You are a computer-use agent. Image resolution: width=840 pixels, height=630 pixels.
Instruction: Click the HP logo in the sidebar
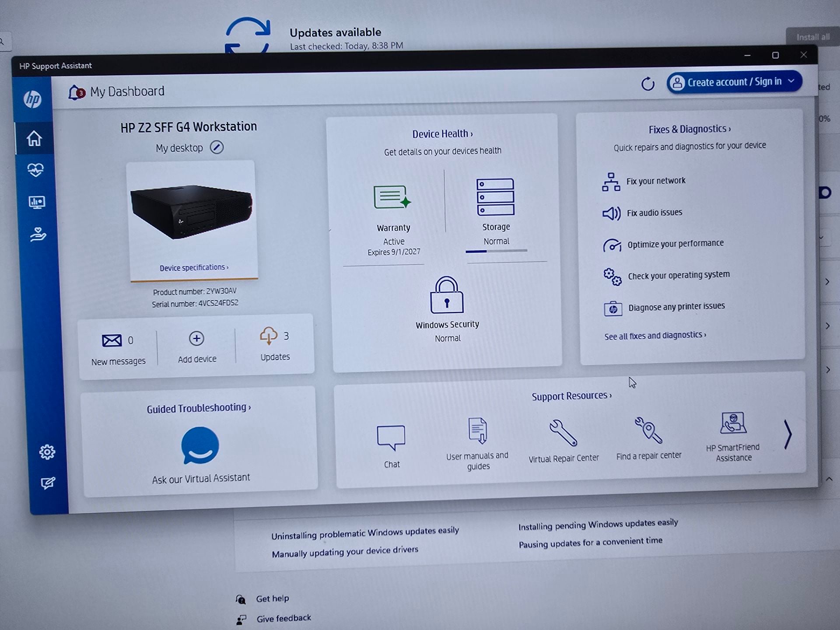[33, 99]
